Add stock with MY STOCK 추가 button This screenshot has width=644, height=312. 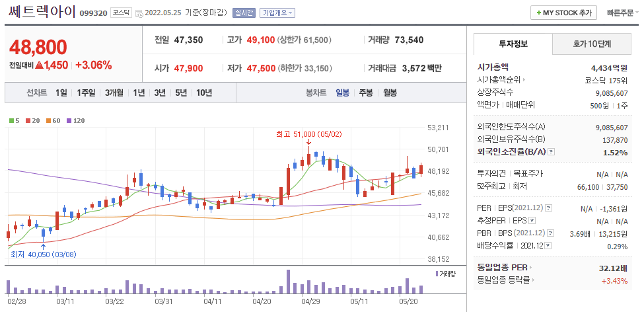[563, 13]
